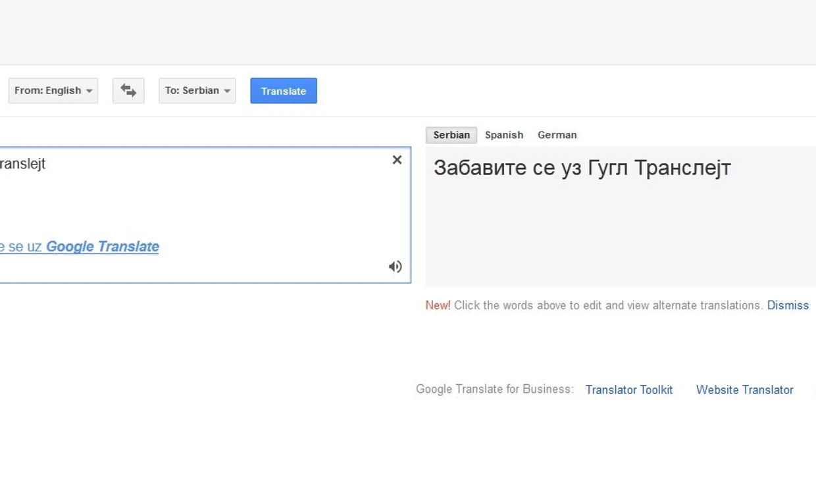Dismiss the alternate translations tip
Image resolution: width=816 pixels, height=504 pixels.
pos(788,305)
